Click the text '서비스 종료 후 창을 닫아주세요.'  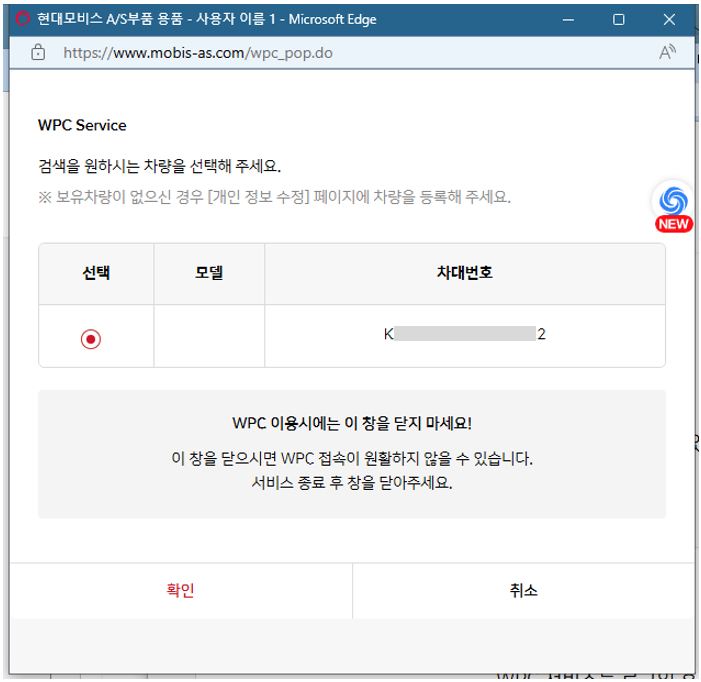tap(352, 483)
